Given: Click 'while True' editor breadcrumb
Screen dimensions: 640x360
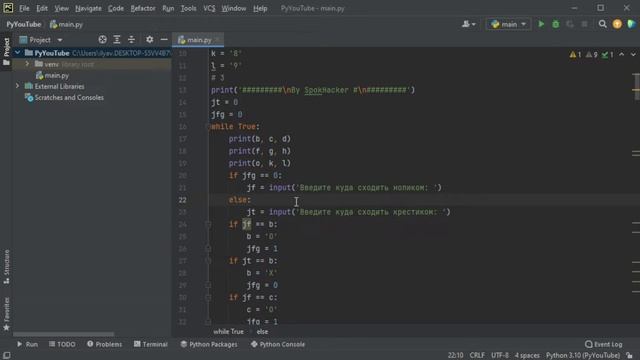Looking at the screenshot, I should [x=228, y=331].
